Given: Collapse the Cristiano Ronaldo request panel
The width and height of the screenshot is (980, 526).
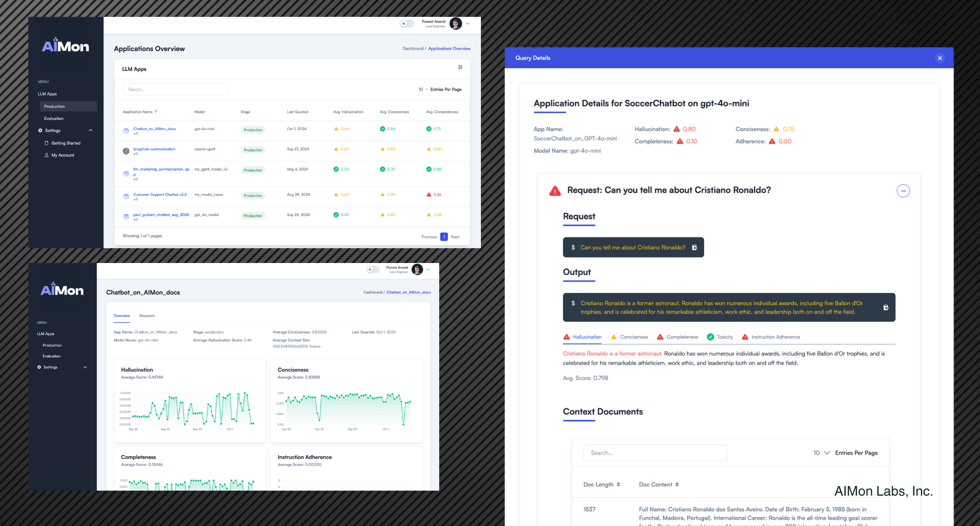Looking at the screenshot, I should pyautogui.click(x=903, y=191).
